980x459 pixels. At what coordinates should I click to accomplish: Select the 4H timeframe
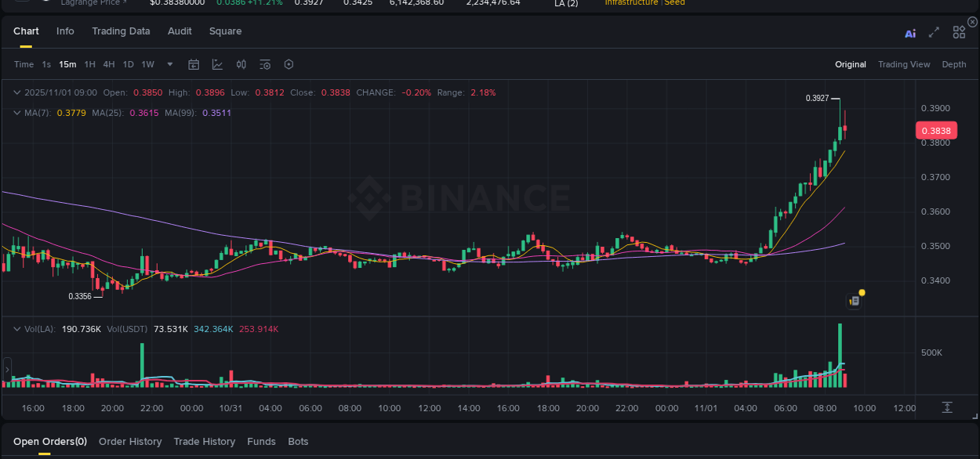pyautogui.click(x=109, y=64)
